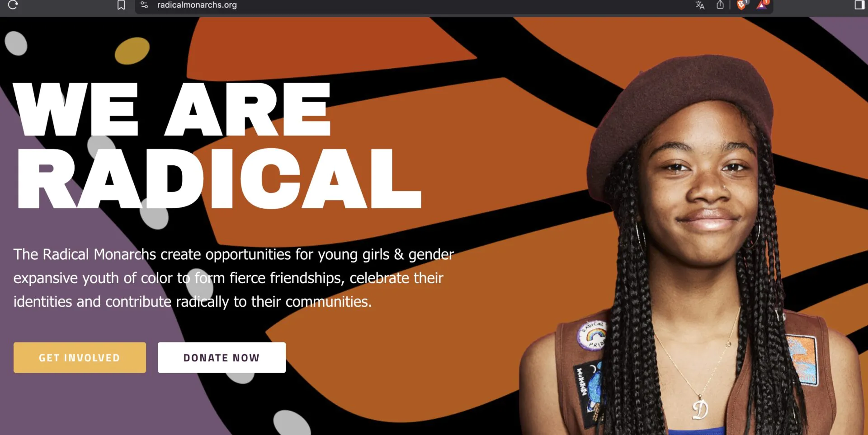
Task: Open Brave Shields lion icon
Action: [x=741, y=5]
